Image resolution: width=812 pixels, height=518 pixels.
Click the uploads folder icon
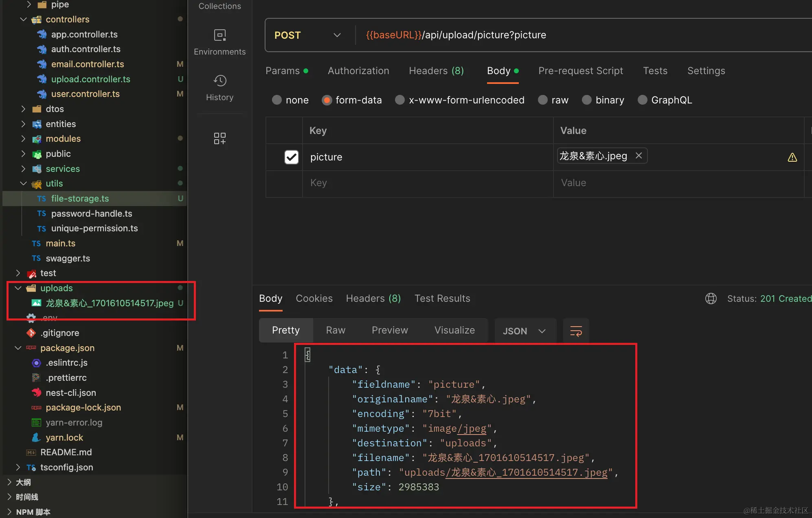pyautogui.click(x=31, y=288)
